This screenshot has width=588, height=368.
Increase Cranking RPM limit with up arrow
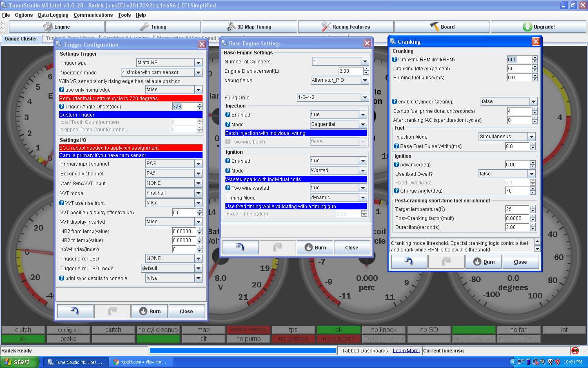[x=535, y=57]
